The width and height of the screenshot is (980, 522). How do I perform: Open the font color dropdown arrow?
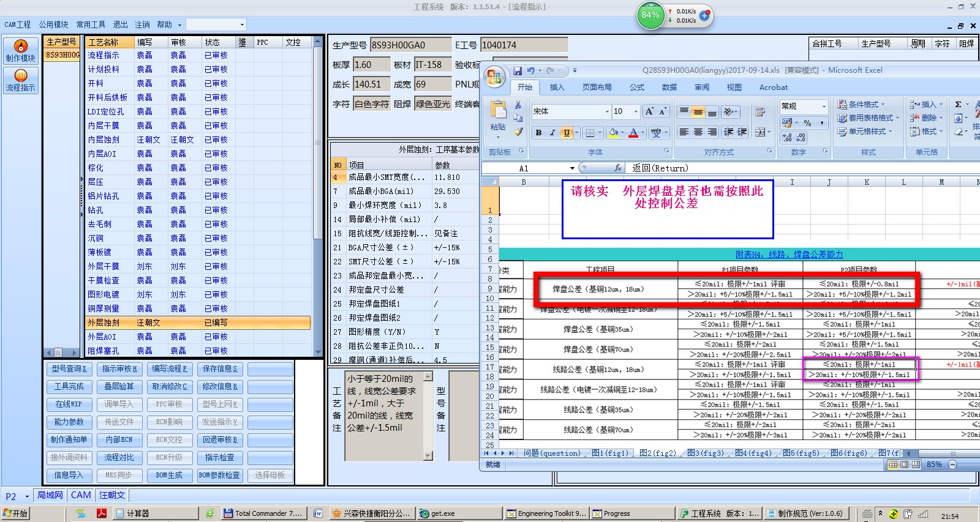pyautogui.click(x=643, y=132)
